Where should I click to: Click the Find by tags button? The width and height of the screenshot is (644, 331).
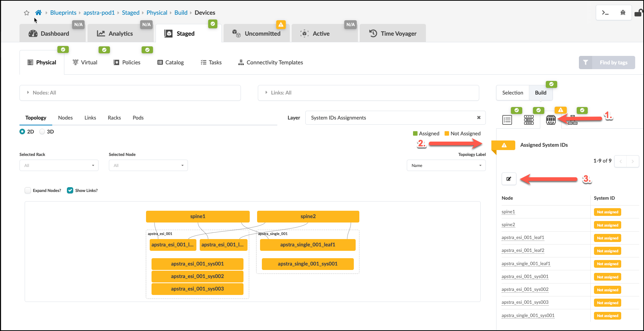607,63
